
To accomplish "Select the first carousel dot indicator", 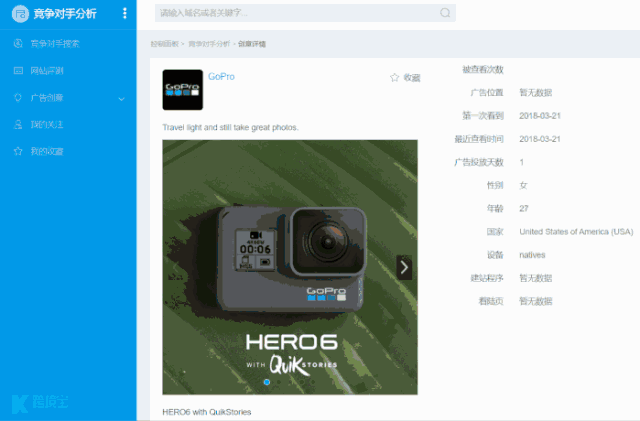I will click(266, 382).
